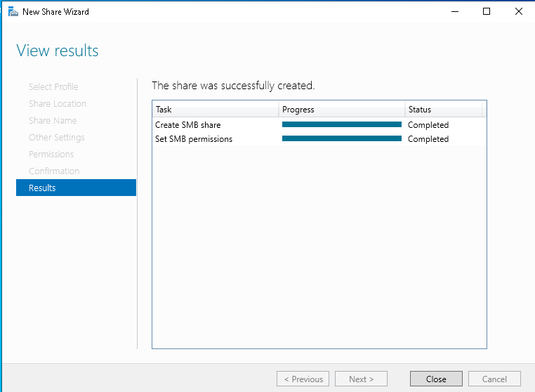535x392 pixels.
Task: Click the Set SMB permissions progress bar
Action: 342,138
